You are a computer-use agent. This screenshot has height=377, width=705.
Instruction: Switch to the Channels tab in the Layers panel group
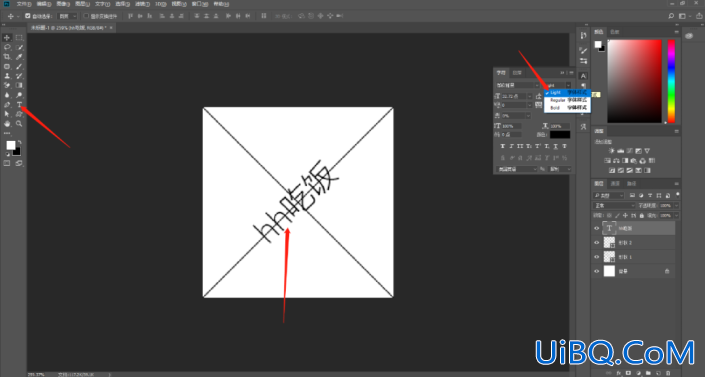616,184
